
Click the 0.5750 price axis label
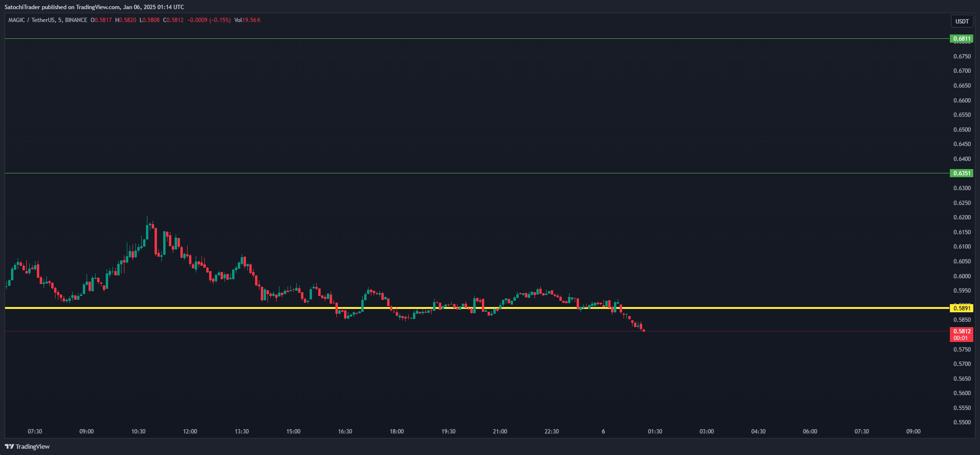click(x=962, y=350)
